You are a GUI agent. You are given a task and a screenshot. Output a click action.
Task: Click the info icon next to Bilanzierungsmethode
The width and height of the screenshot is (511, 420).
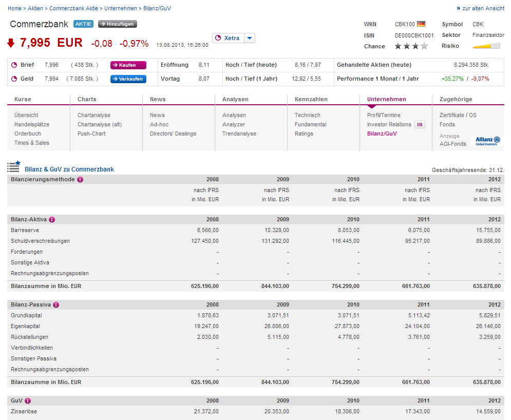(x=80, y=180)
